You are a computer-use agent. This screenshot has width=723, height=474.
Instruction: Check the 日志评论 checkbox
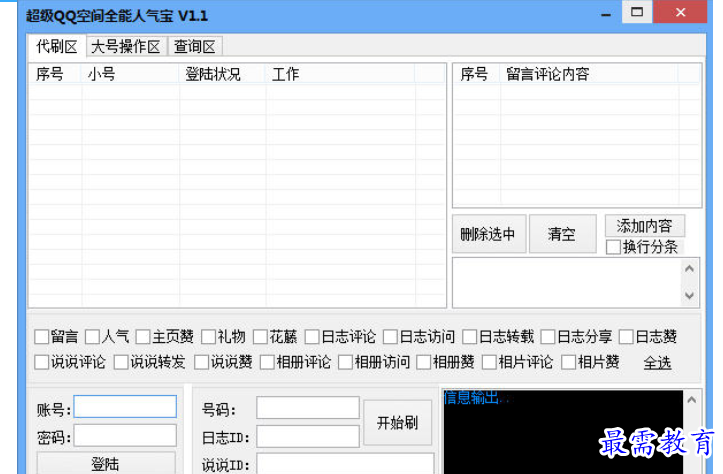(312, 337)
